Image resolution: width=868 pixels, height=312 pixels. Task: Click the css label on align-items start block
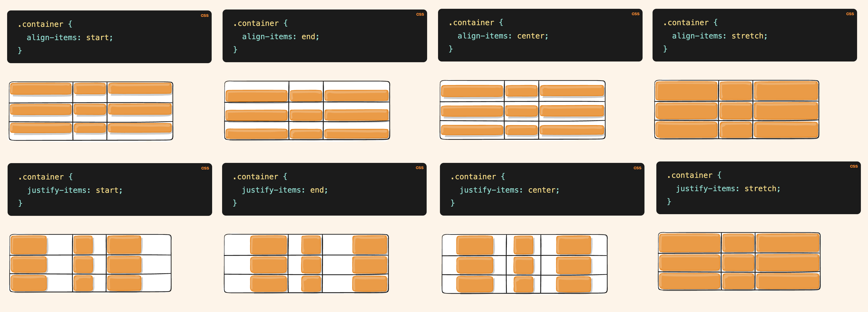tap(205, 15)
